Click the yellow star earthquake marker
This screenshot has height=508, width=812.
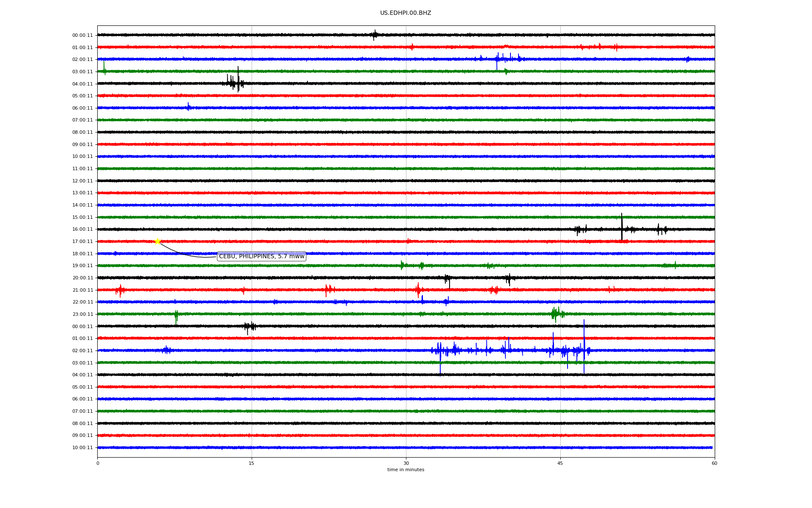pyautogui.click(x=157, y=241)
